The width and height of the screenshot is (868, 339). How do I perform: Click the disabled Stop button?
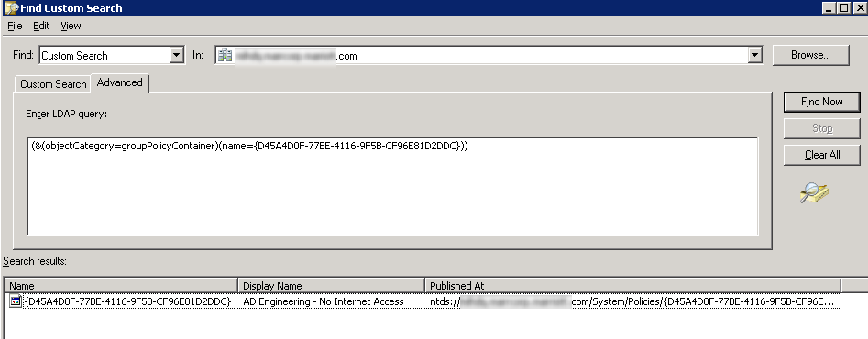pos(821,128)
